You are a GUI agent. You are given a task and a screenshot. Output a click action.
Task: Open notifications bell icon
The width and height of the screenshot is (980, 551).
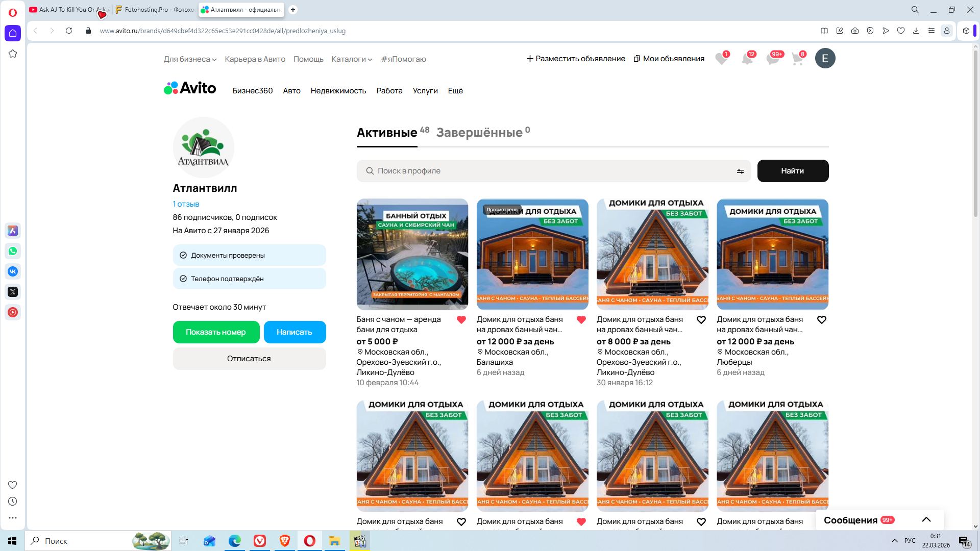pyautogui.click(x=747, y=59)
